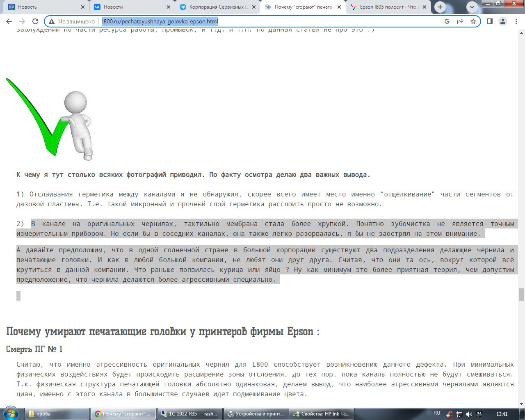Click the browser forward arrow

pos(22,21)
